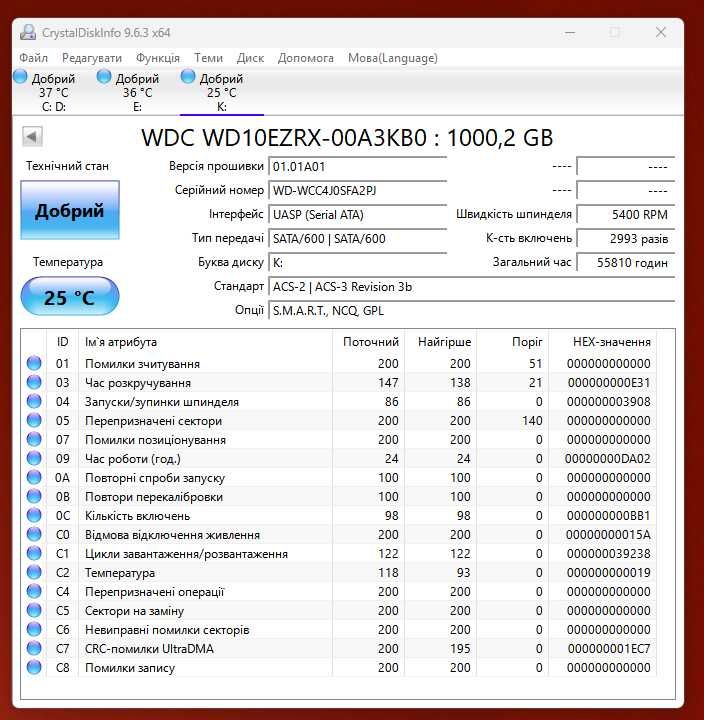The width and height of the screenshot is (704, 720).
Task: Click the status orb in row 09
Action: point(34,458)
